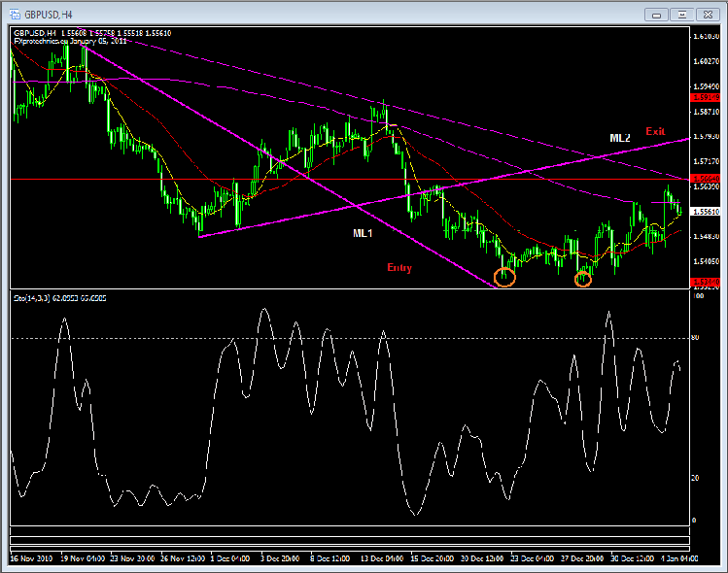Viewport: 728px width, 573px height.
Task: Click the 20 level on stochastic scale
Action: pos(695,478)
